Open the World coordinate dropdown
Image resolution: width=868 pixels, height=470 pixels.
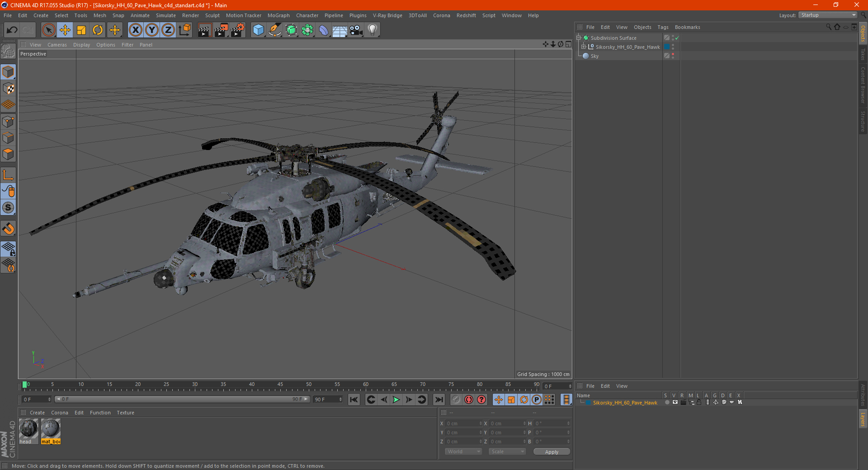(x=463, y=451)
